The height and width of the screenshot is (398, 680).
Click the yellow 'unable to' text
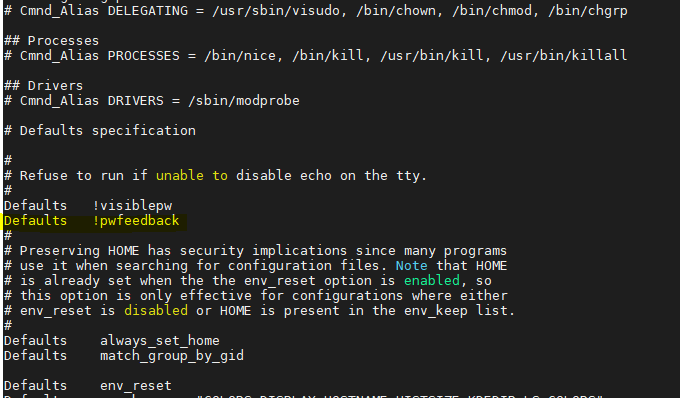click(x=192, y=176)
